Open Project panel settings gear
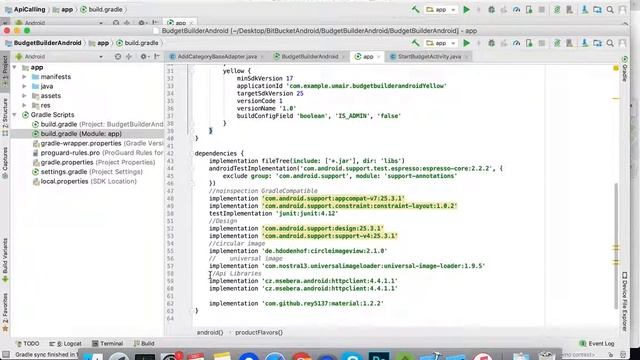Screen dimensions: 640x360 coord(144,56)
